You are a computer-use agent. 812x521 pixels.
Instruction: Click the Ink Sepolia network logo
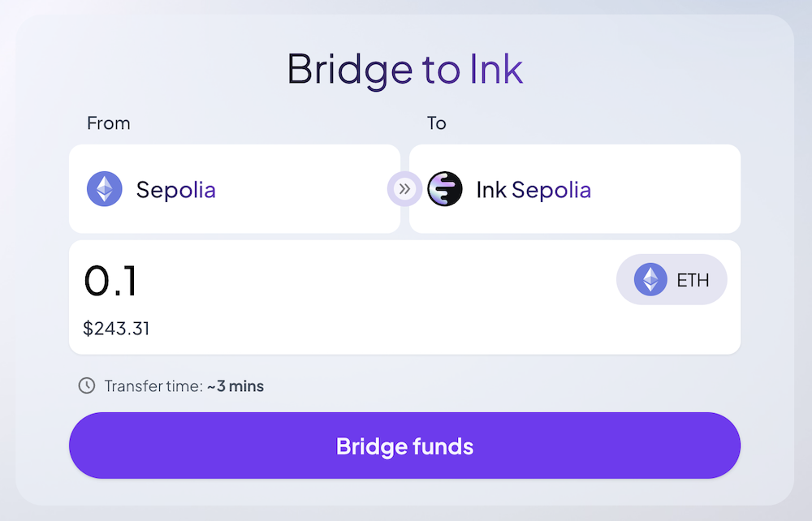(445, 188)
